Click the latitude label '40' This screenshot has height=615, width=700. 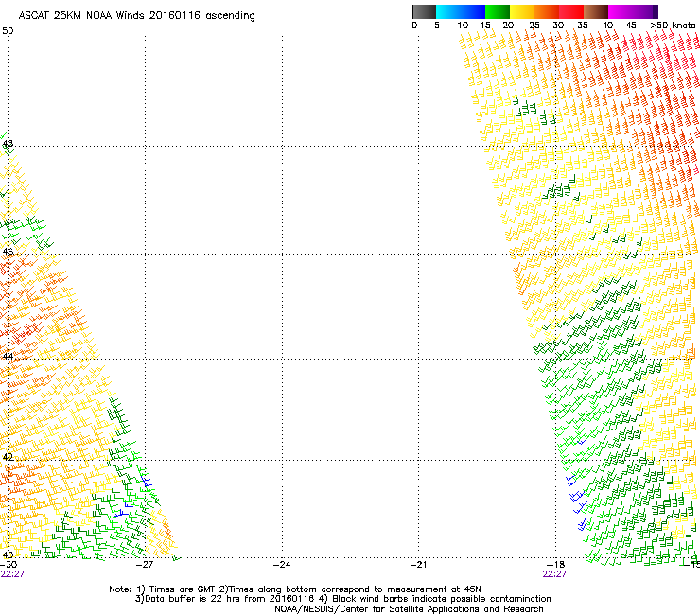[x=8, y=555]
